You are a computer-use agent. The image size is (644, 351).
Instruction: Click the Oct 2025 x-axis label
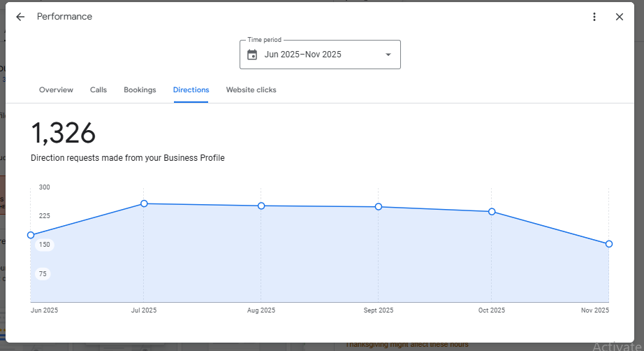pos(492,310)
